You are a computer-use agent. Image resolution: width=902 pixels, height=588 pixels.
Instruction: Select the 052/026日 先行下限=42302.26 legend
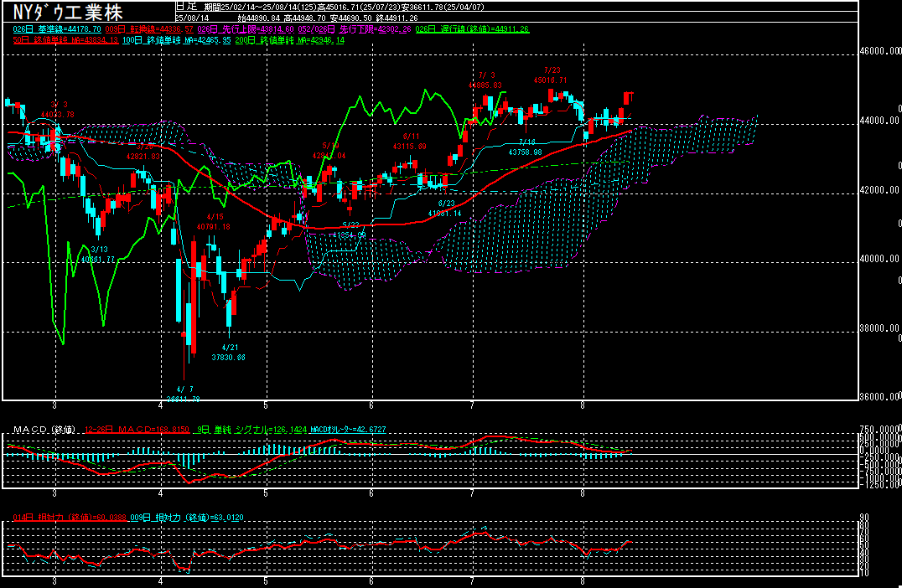[355, 29]
